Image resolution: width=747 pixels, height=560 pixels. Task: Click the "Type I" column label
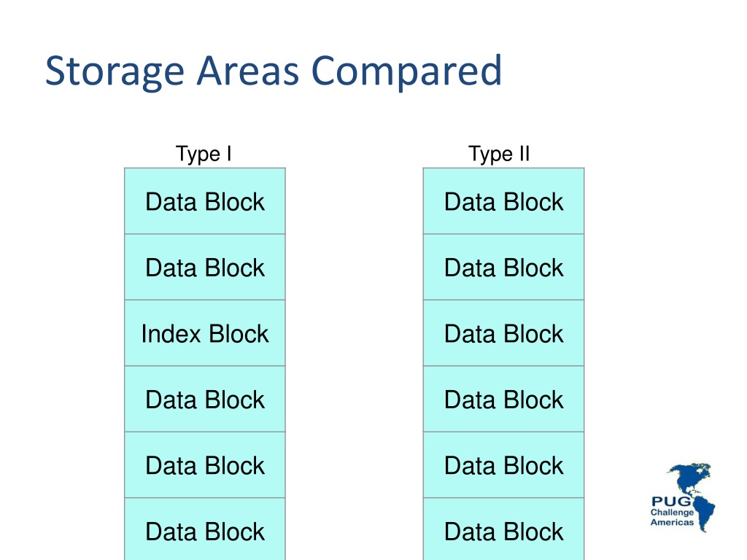click(204, 154)
